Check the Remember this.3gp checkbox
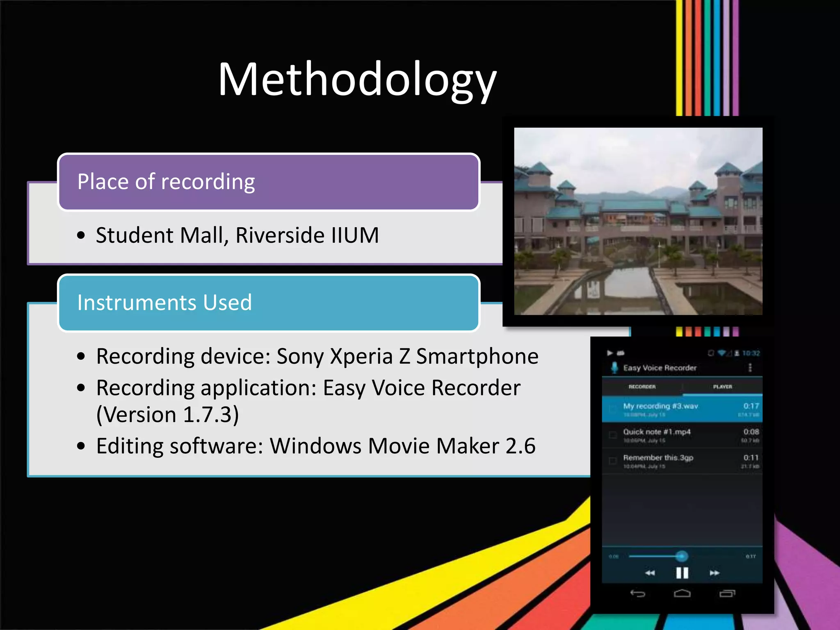840x630 pixels. tap(613, 461)
